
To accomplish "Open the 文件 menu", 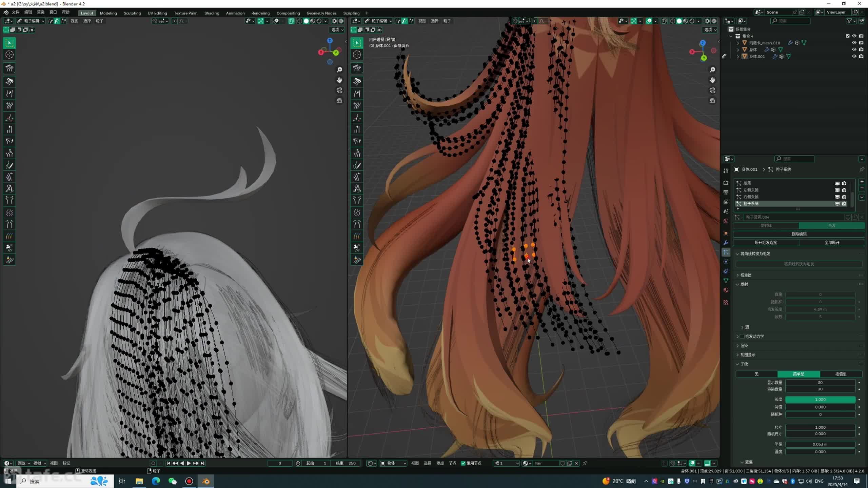I will click(x=16, y=12).
